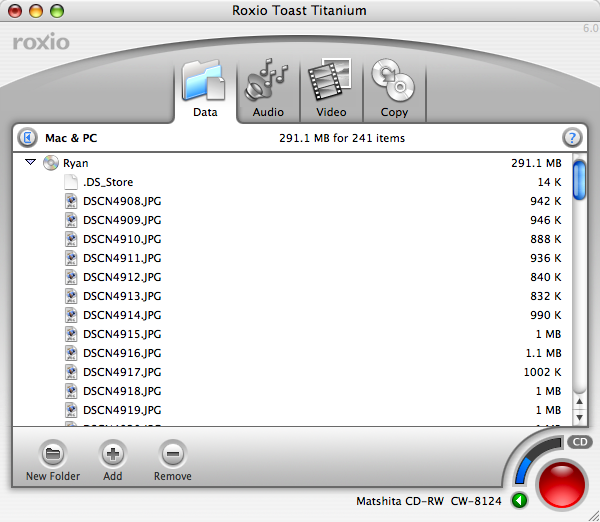Click the DSCN4919.JPG file icon
The image size is (600, 522).
coord(71,410)
